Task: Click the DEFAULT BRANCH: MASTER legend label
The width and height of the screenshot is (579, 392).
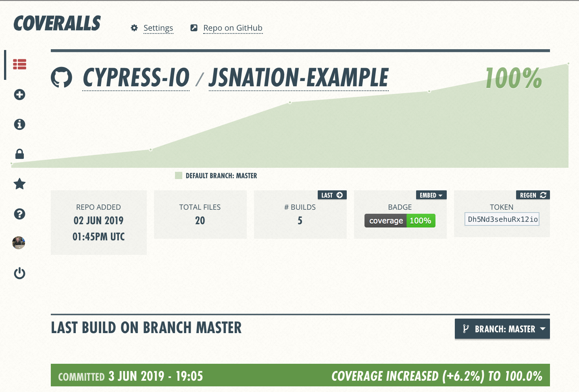Action: tap(221, 176)
